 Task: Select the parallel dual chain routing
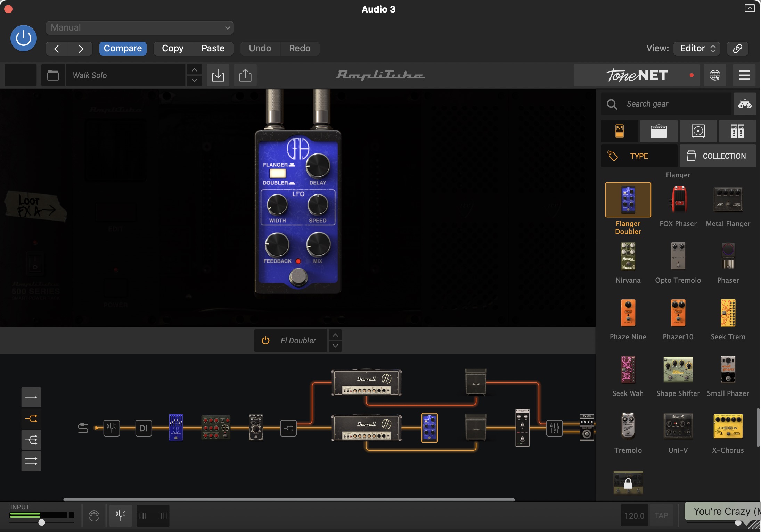point(31,462)
